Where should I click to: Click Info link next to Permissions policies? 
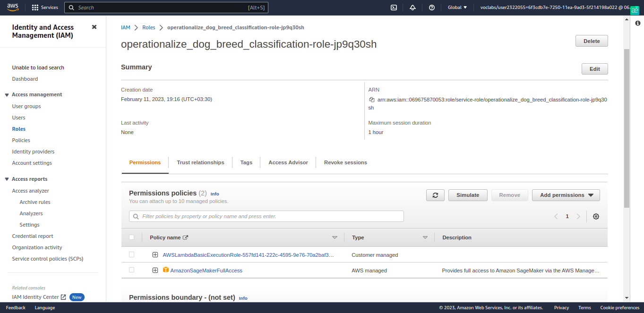(215, 194)
